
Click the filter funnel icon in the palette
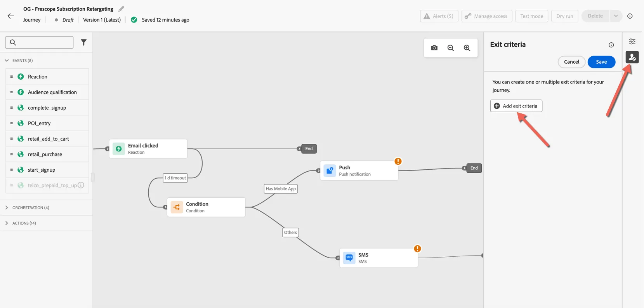coord(83,42)
